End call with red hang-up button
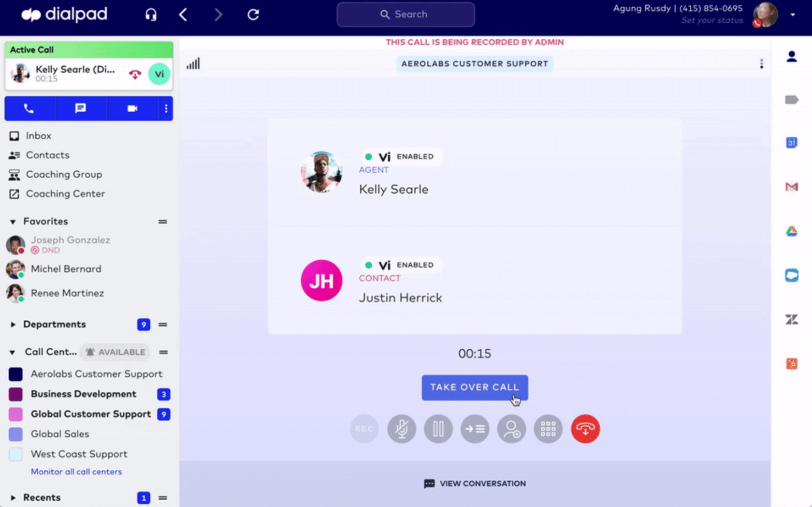Viewport: 812px width, 507px height. pyautogui.click(x=585, y=429)
